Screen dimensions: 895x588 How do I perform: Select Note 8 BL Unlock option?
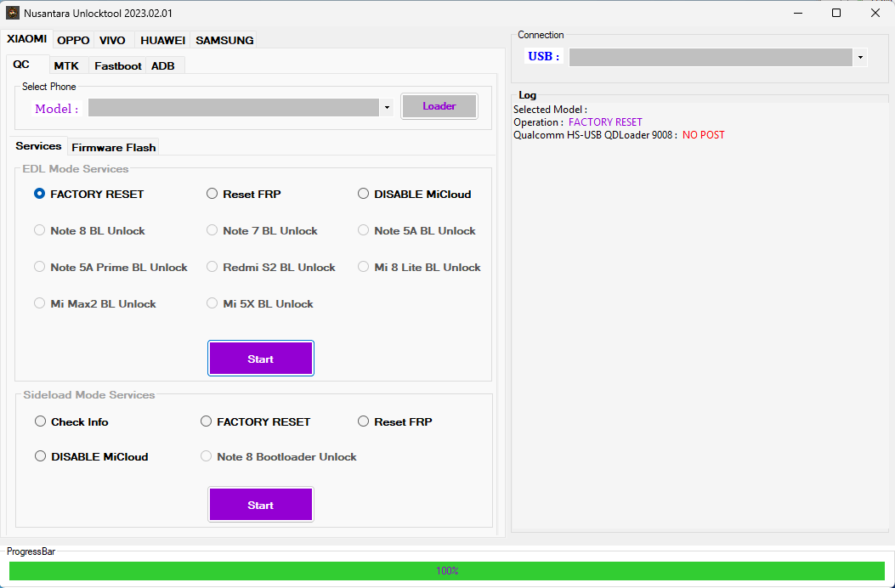pyautogui.click(x=39, y=230)
